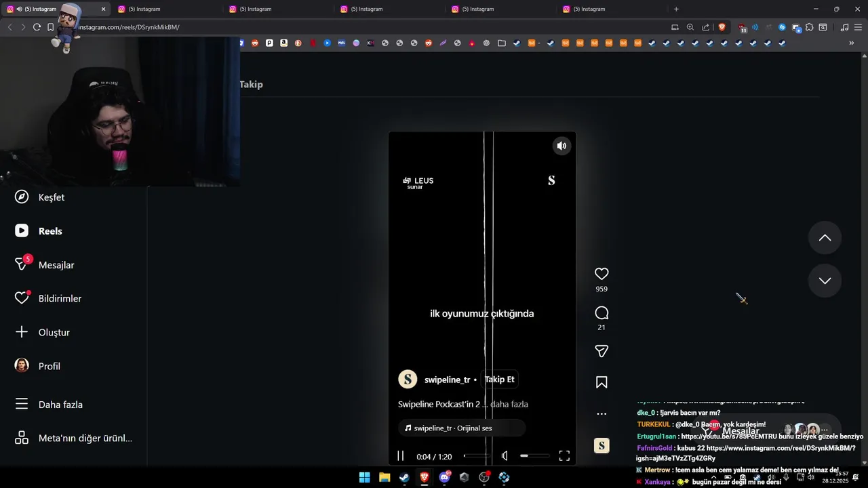This screenshot has height=488, width=868.
Task: Expand caption with 'daha fazla'
Action: 509,405
